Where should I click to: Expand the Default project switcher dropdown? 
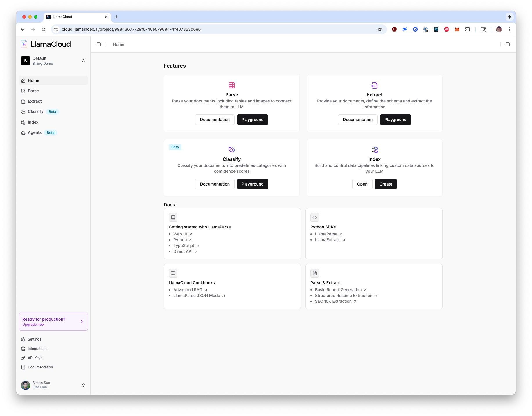83,61
